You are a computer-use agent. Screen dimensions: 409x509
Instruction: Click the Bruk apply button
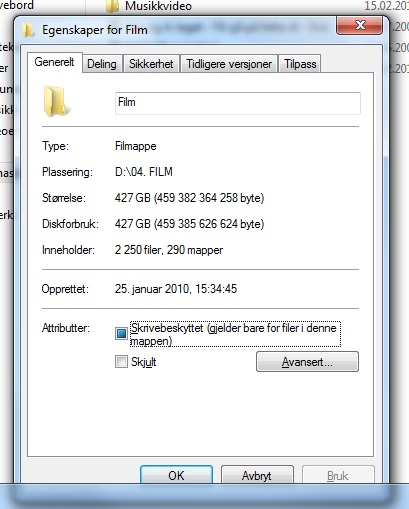click(338, 475)
